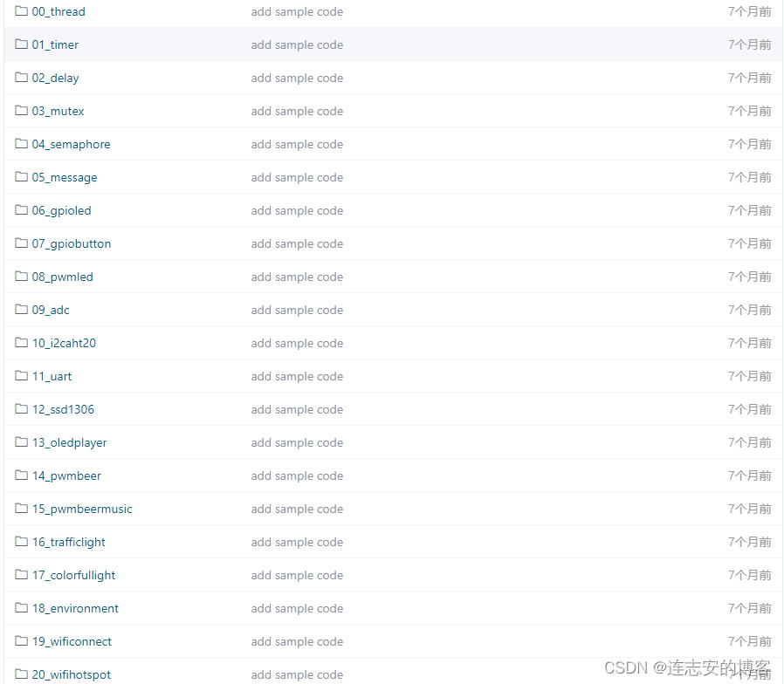The height and width of the screenshot is (684, 784).
Task: Click folder icon beside 16_trafficlight
Action: pos(21,541)
